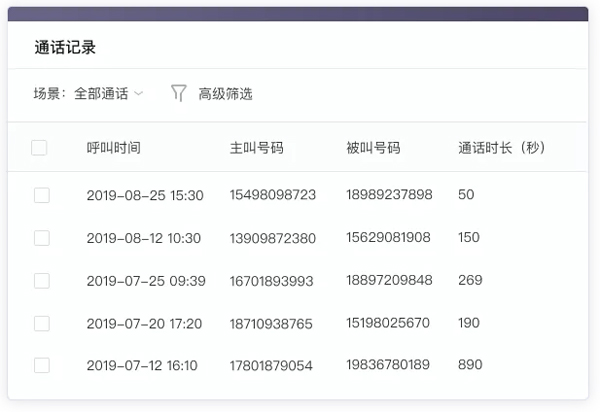
Task: Click called number 15629081908
Action: 389,238
